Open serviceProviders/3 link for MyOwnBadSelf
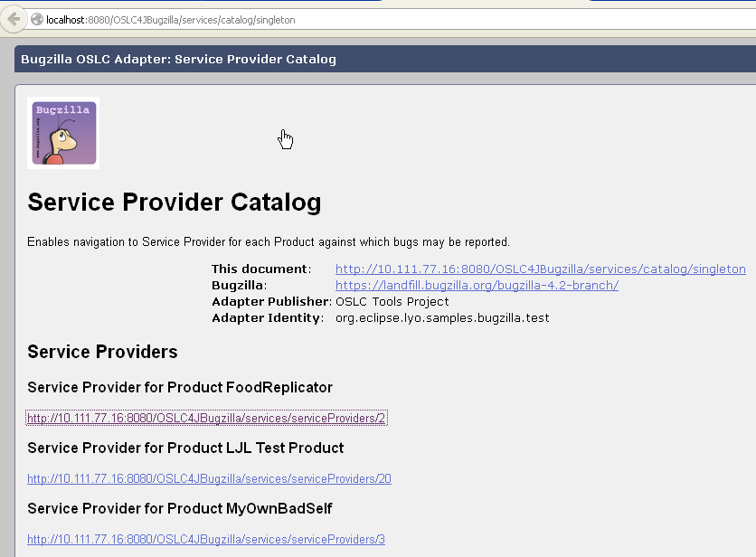756x557 pixels. tap(206, 540)
